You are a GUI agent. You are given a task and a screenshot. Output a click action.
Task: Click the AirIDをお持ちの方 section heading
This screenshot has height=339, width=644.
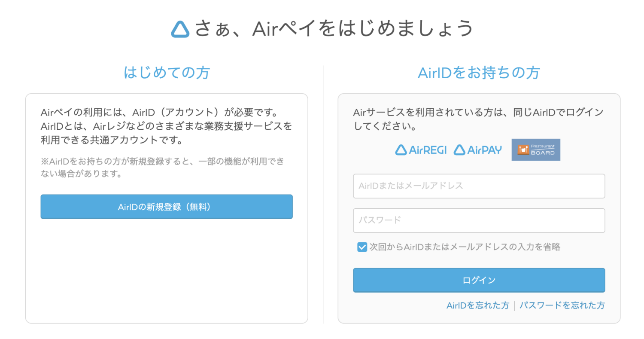tap(479, 73)
